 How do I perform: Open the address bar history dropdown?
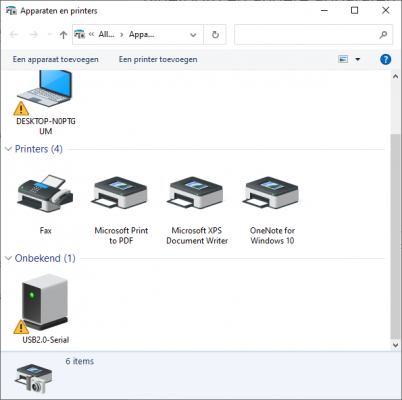click(x=193, y=35)
